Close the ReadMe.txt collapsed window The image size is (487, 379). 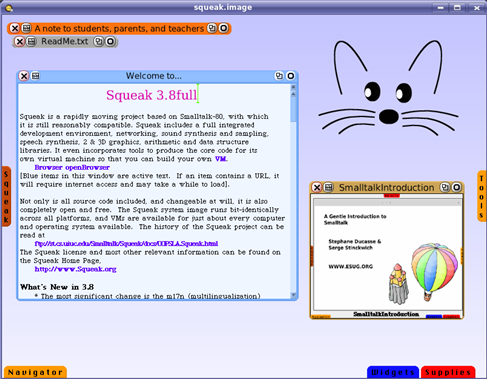(x=20, y=42)
